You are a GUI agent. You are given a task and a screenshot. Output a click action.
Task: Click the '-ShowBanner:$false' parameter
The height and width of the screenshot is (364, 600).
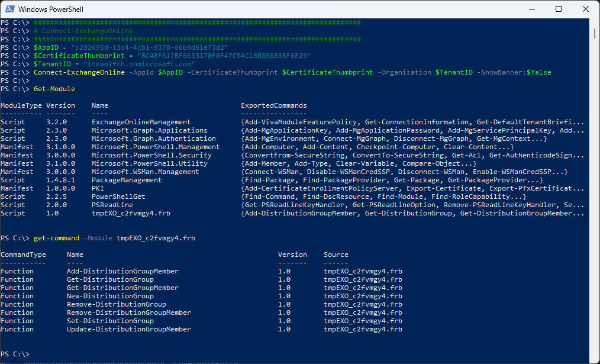tap(514, 72)
